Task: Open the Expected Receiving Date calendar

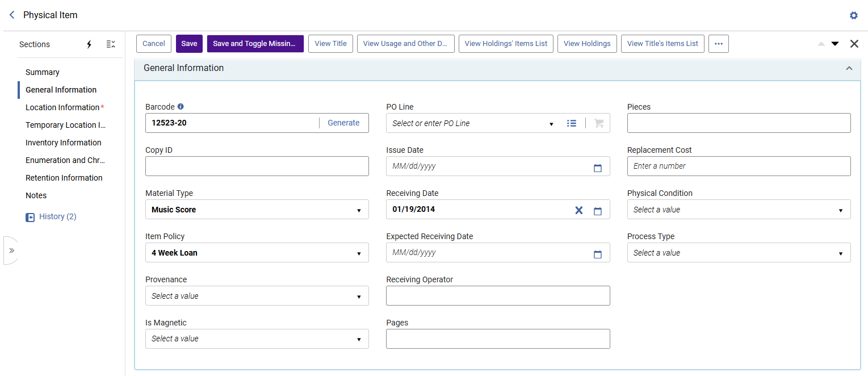Action: tap(597, 254)
